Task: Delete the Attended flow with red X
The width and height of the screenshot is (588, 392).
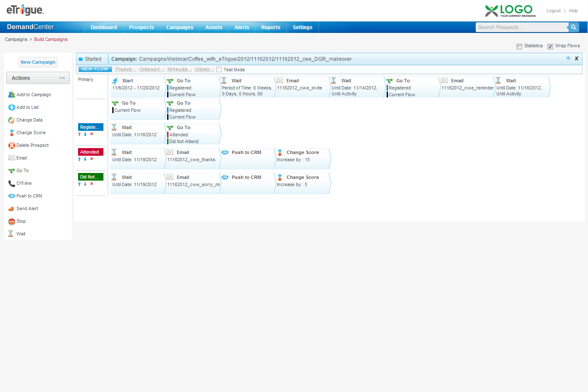Action: (x=92, y=159)
